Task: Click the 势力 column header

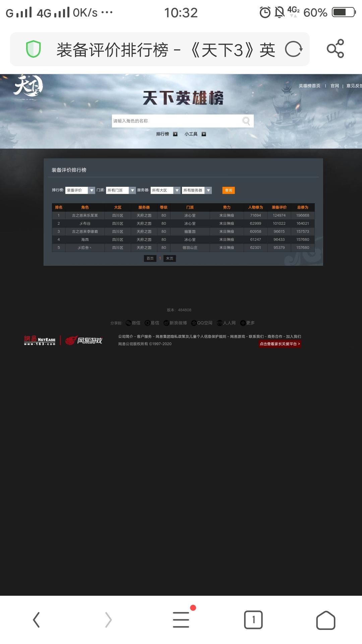Action: pos(227,207)
